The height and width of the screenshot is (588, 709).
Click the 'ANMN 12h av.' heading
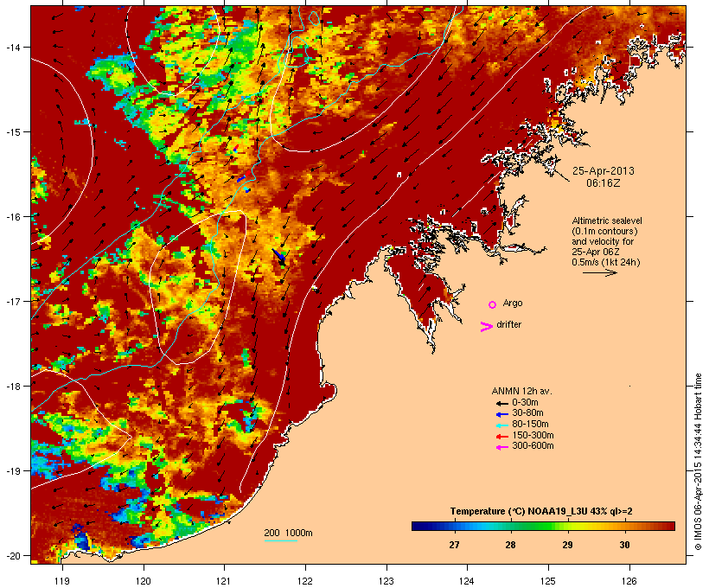pyautogui.click(x=521, y=391)
